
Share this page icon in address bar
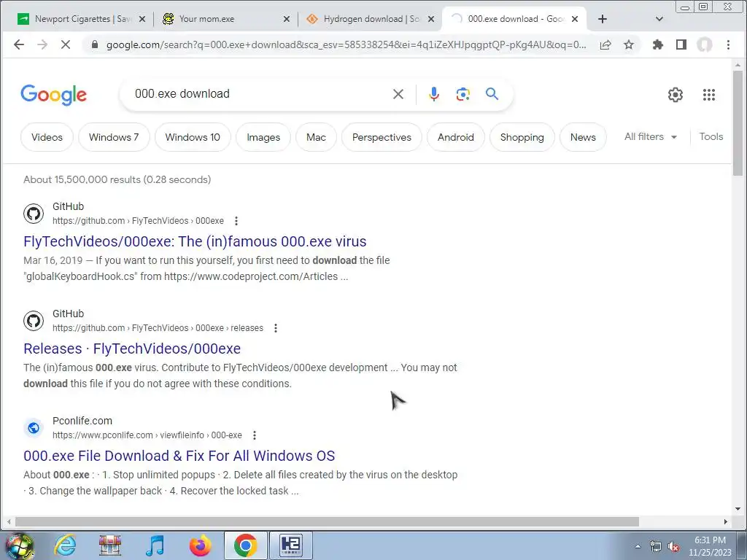click(605, 44)
